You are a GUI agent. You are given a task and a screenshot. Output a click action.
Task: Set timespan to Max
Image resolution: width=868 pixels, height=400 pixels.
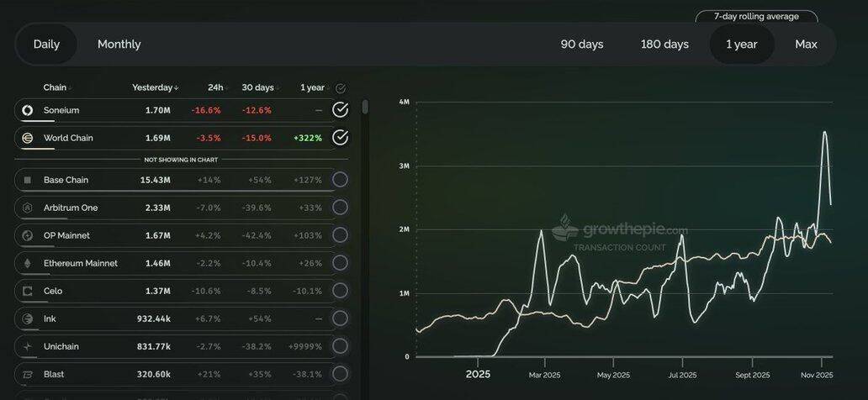coord(806,45)
